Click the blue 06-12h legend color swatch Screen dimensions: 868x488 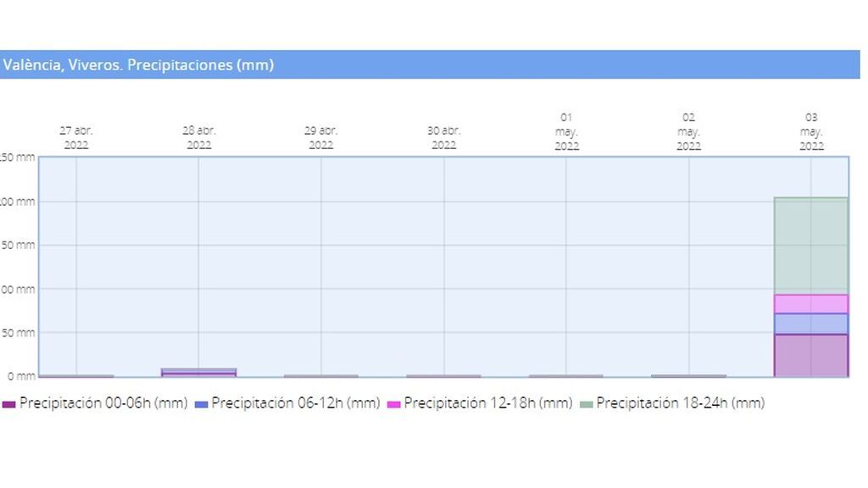pyautogui.click(x=202, y=404)
